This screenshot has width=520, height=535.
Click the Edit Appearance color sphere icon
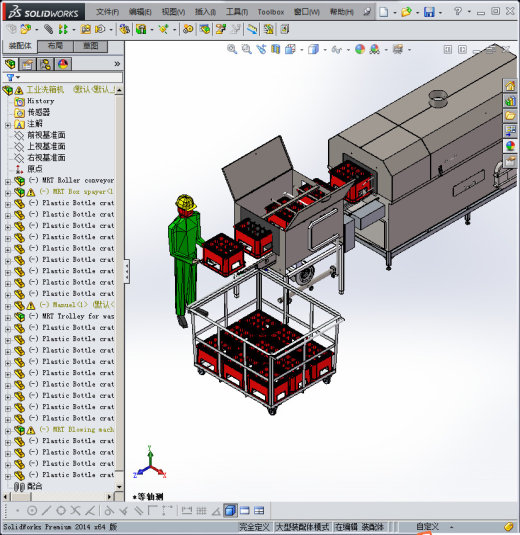click(360, 49)
